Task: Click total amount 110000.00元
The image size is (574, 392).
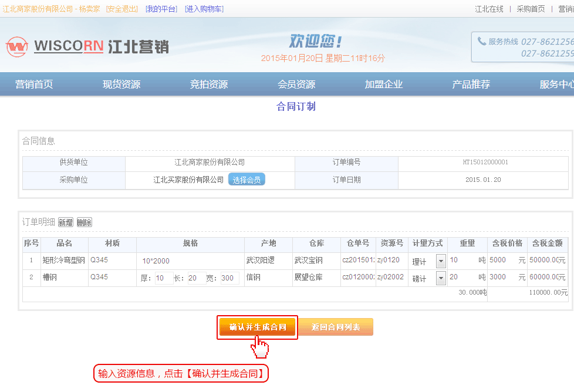Action: (x=548, y=292)
